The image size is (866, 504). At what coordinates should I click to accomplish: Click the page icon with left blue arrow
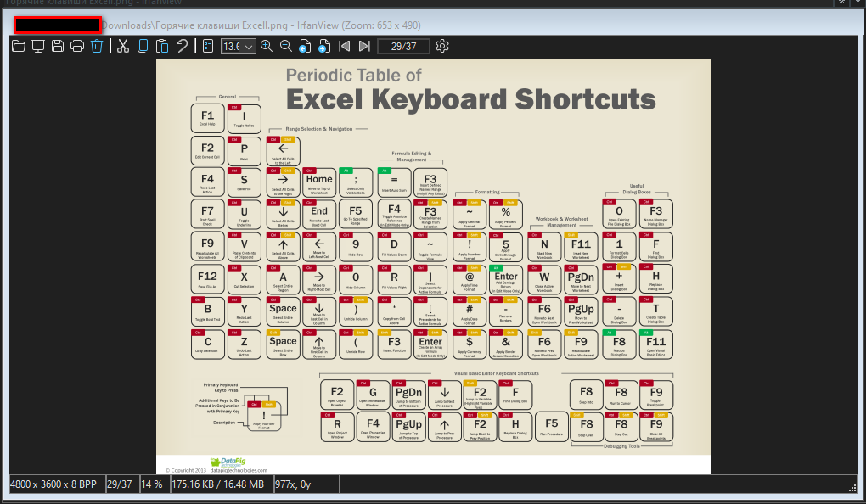coord(305,47)
